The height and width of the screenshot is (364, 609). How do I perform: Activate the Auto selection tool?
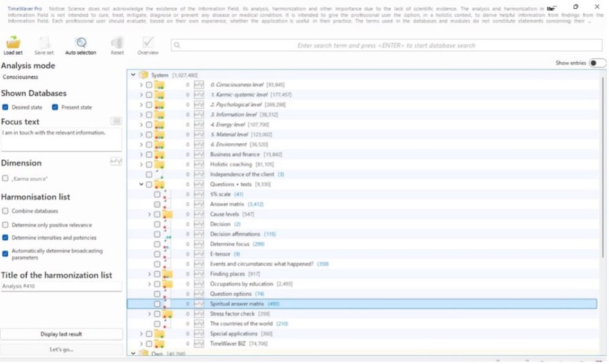point(80,43)
